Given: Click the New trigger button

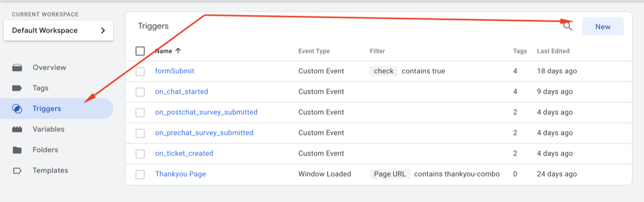Looking at the screenshot, I should (603, 26).
